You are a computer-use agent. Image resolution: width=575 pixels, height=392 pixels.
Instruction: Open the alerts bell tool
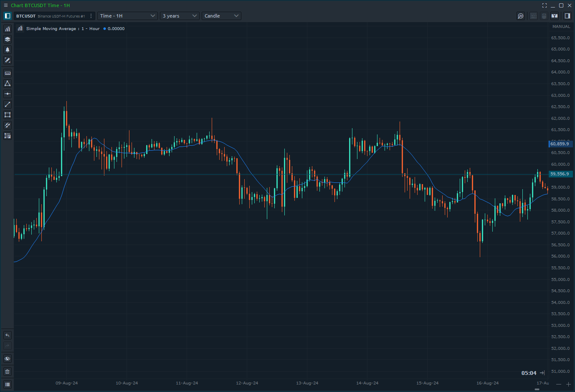tap(8, 50)
